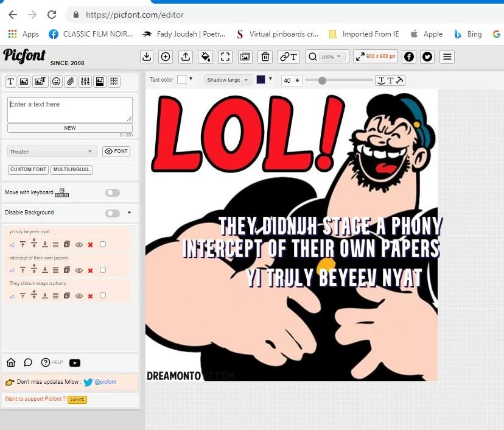Click the upload image icon
Viewport: 504px width, 430px height.
[186, 57]
